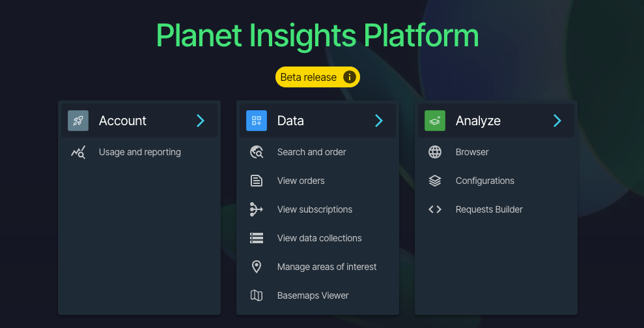Click the Requests Builder code brackets icon
Viewport: 644px width, 328px height.
click(x=435, y=209)
